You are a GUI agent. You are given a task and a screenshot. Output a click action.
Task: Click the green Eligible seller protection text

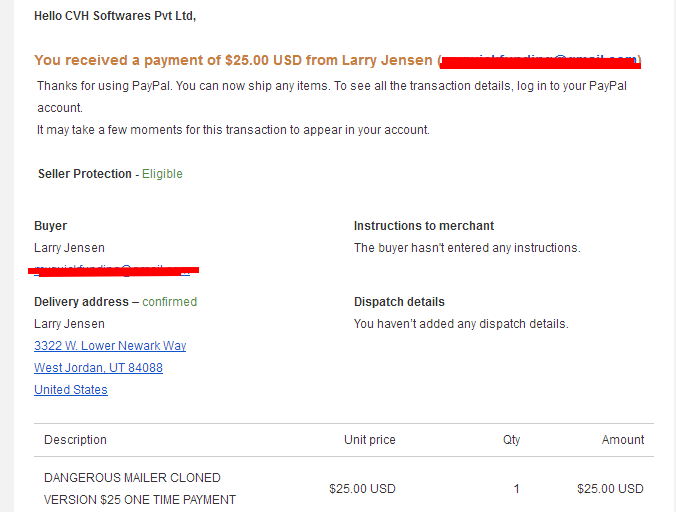(x=162, y=174)
